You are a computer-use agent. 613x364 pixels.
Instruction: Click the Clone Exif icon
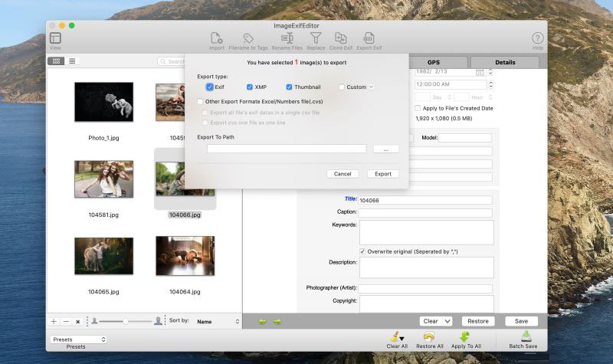340,38
